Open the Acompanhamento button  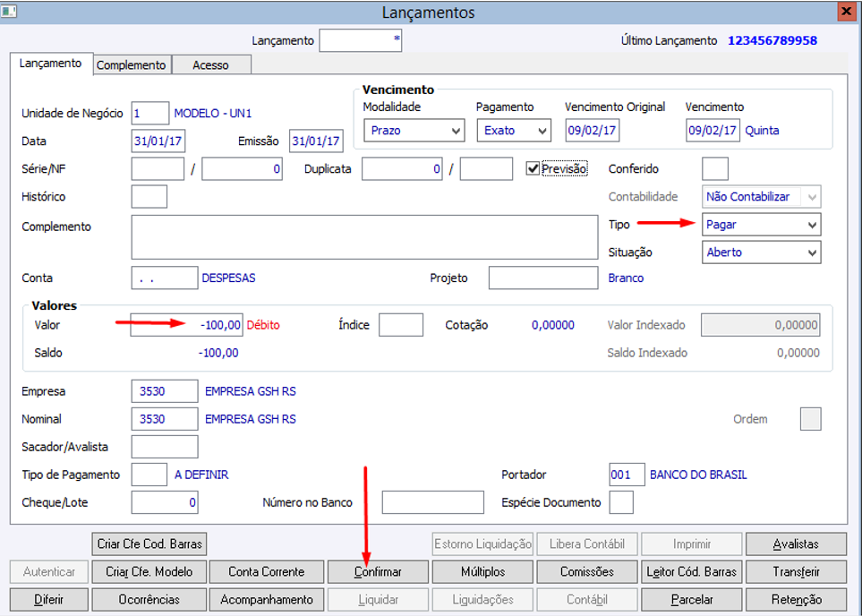(267, 600)
